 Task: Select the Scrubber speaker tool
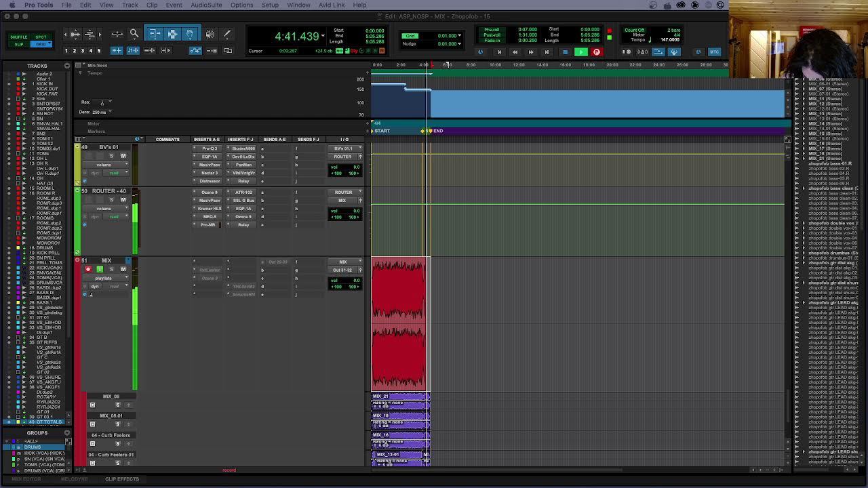pyautogui.click(x=210, y=34)
